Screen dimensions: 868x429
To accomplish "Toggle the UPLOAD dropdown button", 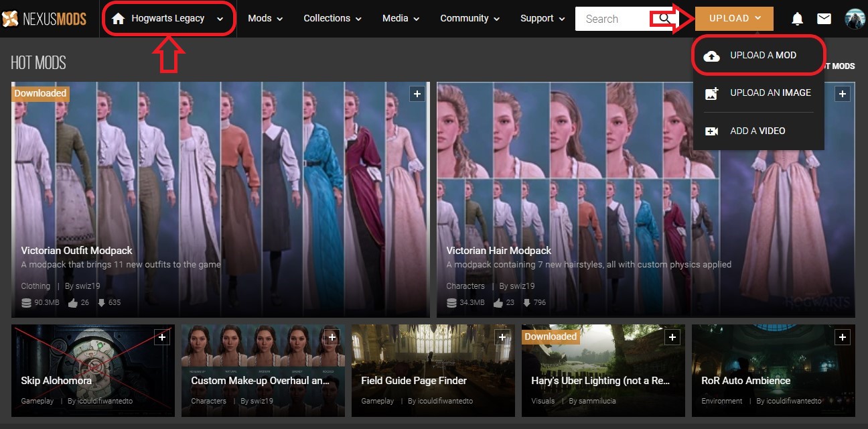I will click(x=734, y=19).
